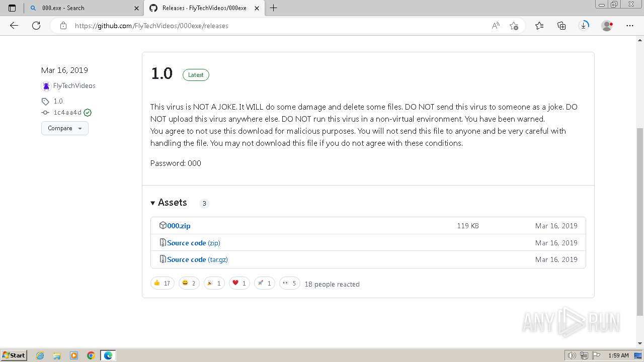Toggle thumbs up reaction with 17
The height and width of the screenshot is (362, 644).
(x=162, y=283)
